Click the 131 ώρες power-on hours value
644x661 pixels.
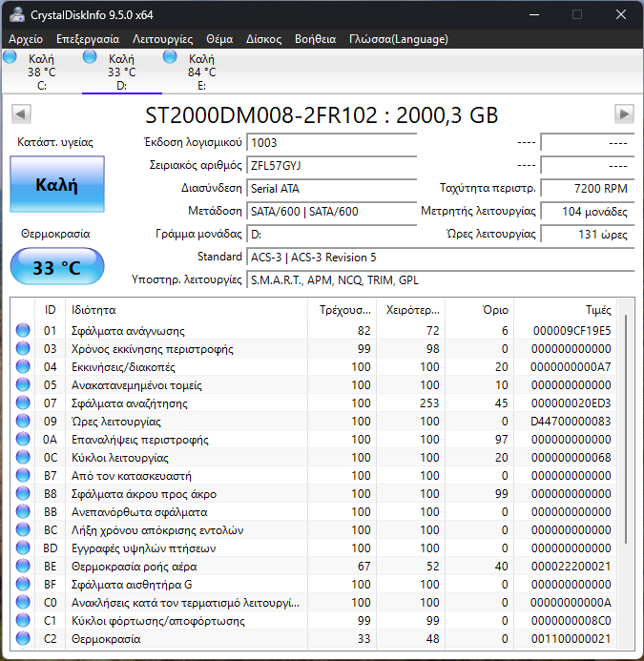click(x=588, y=234)
